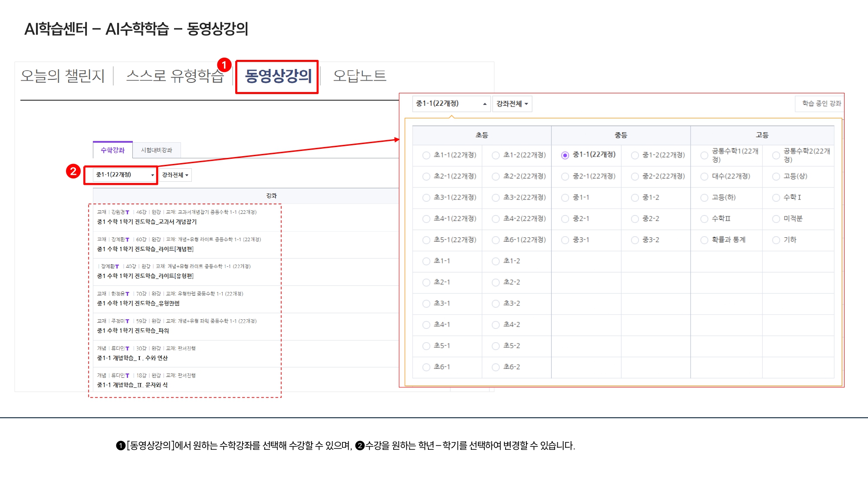Choose the 초6-2 radio option

coord(496,367)
